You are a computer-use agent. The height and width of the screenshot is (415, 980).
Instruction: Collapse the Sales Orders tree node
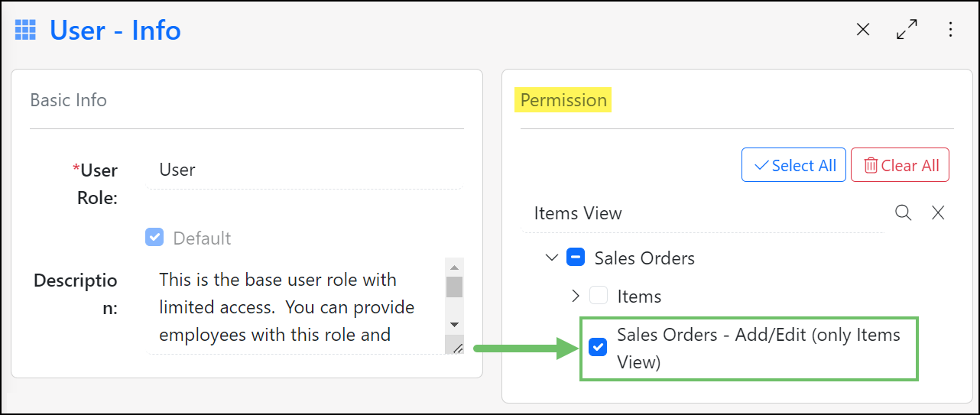[x=552, y=258]
